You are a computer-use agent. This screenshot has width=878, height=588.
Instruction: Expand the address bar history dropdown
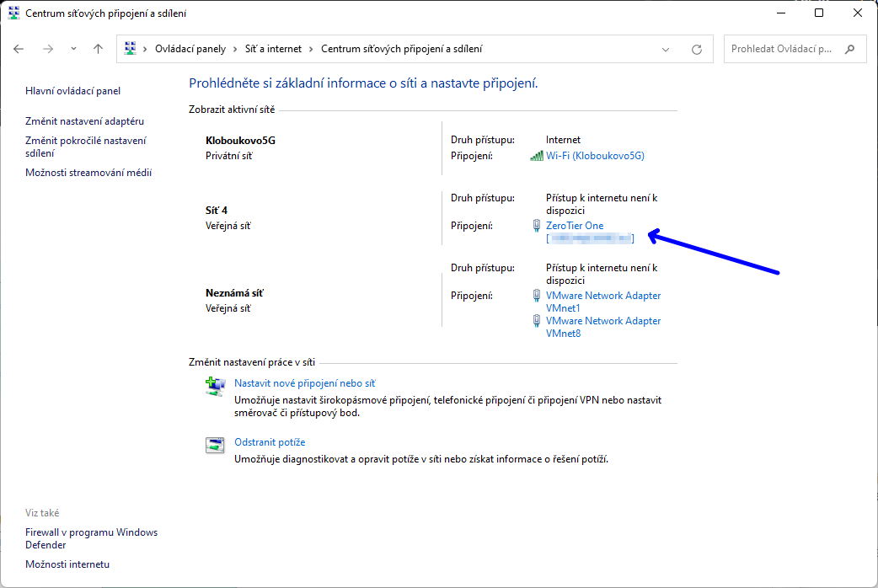pyautogui.click(x=665, y=49)
